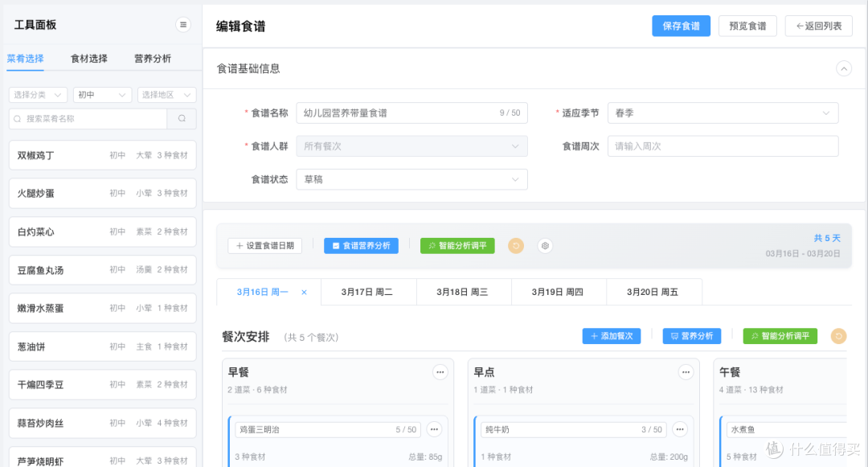Close the 3月16日 周一 tab
This screenshot has width=868, height=467.
point(304,292)
